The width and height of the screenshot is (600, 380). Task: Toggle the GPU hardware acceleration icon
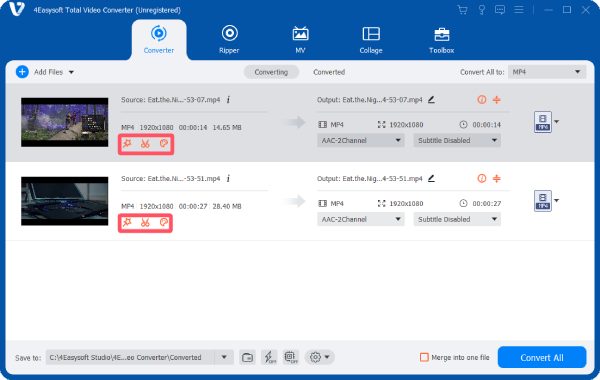(x=291, y=357)
